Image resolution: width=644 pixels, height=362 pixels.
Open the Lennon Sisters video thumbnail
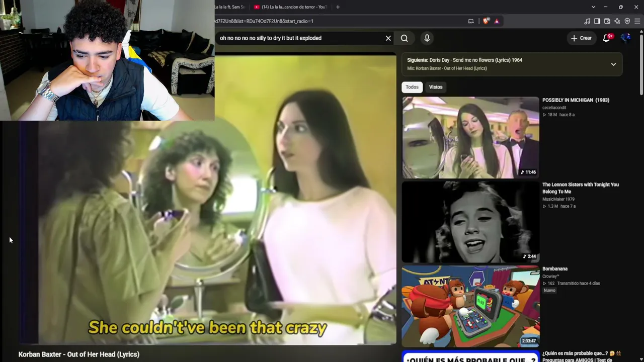(x=470, y=222)
